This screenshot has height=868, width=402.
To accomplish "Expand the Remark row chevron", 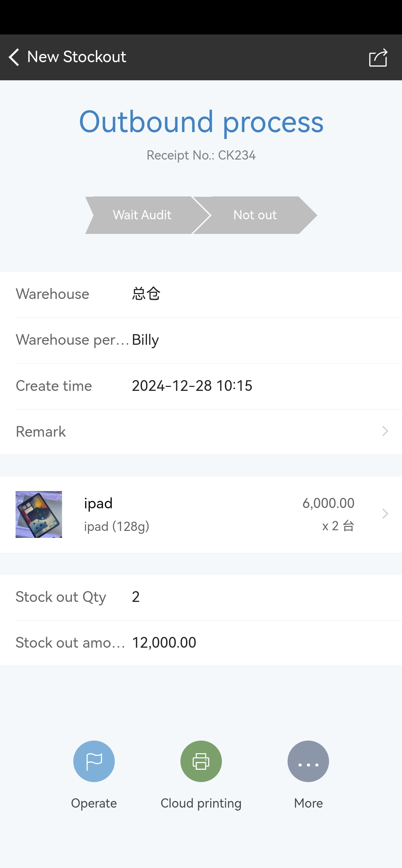I will pyautogui.click(x=385, y=431).
